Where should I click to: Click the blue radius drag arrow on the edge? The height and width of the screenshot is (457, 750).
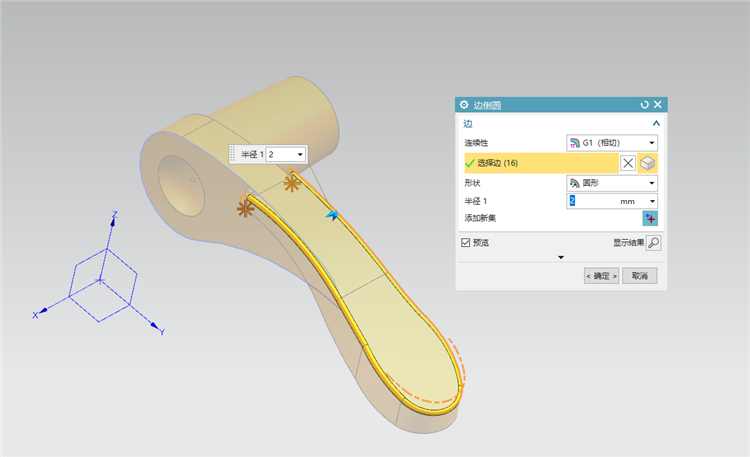[x=332, y=215]
